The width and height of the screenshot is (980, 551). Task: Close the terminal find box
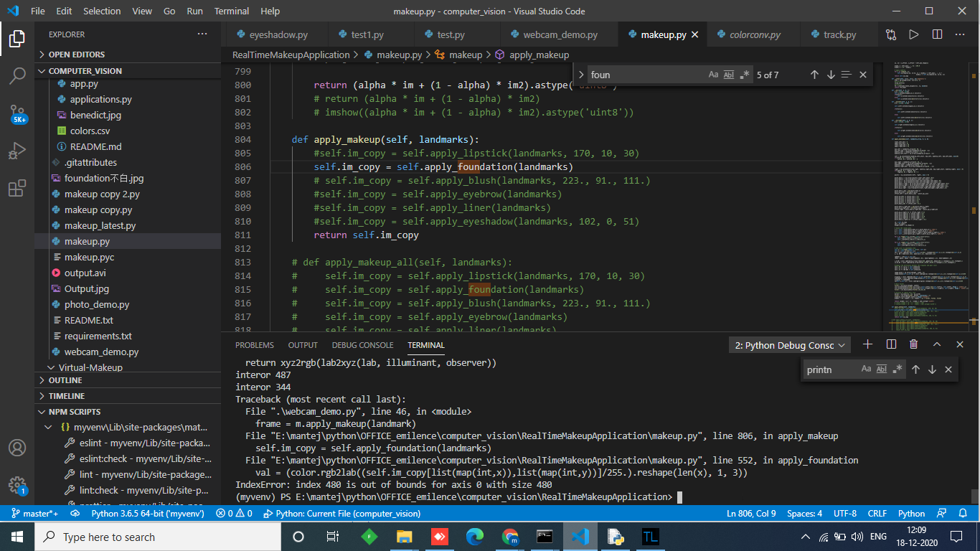click(948, 369)
